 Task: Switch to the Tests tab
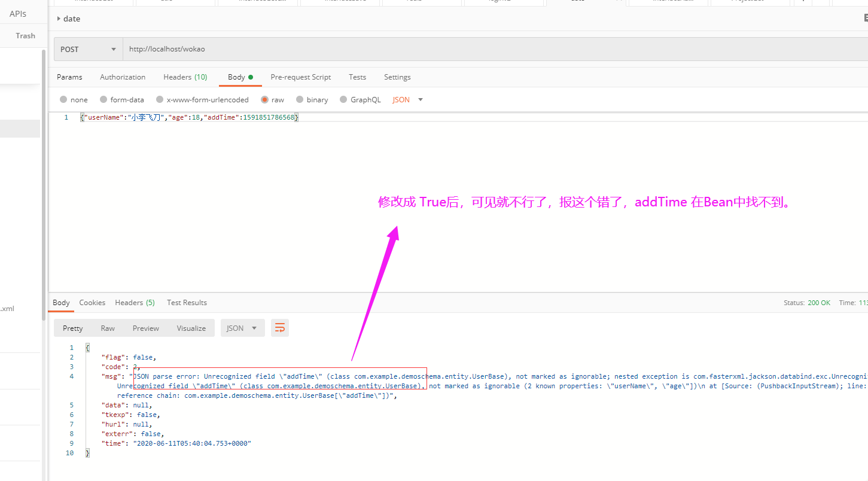[x=357, y=77]
